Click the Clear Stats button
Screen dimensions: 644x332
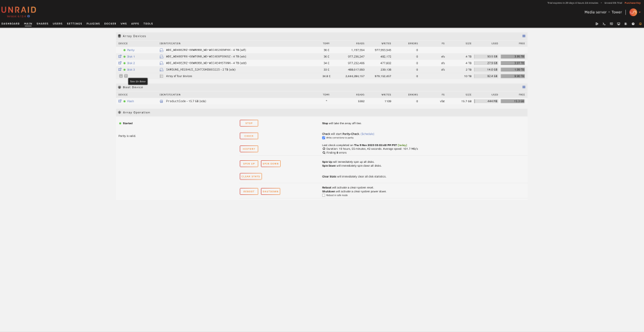251,176
